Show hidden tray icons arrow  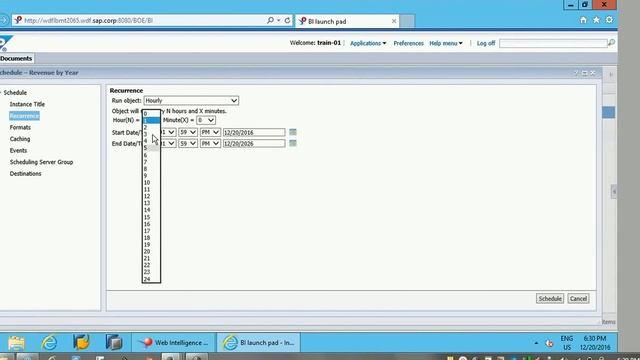pos(536,343)
